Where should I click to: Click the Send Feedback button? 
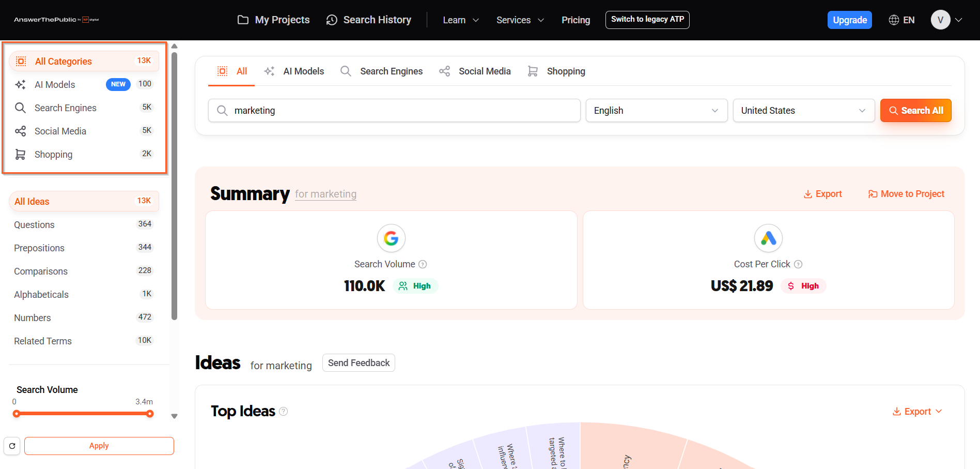click(359, 363)
